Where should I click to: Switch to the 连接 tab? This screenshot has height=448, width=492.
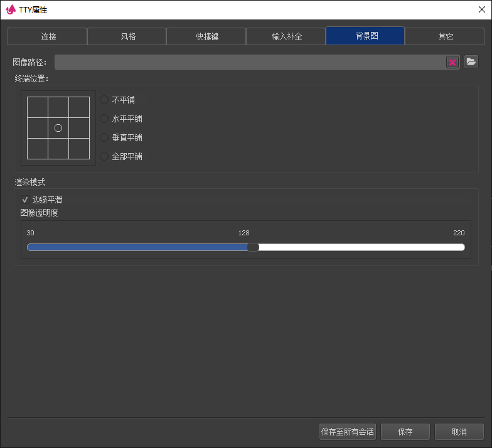[48, 36]
